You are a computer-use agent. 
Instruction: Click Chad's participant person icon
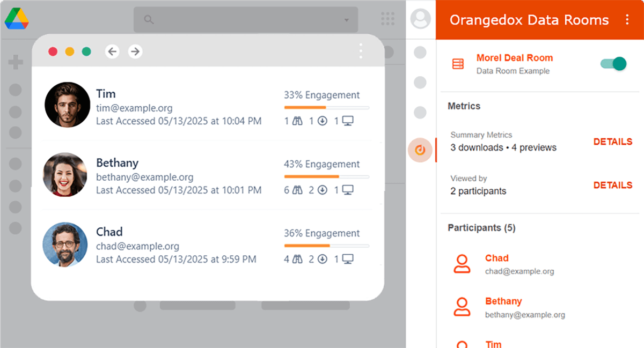[x=462, y=263]
